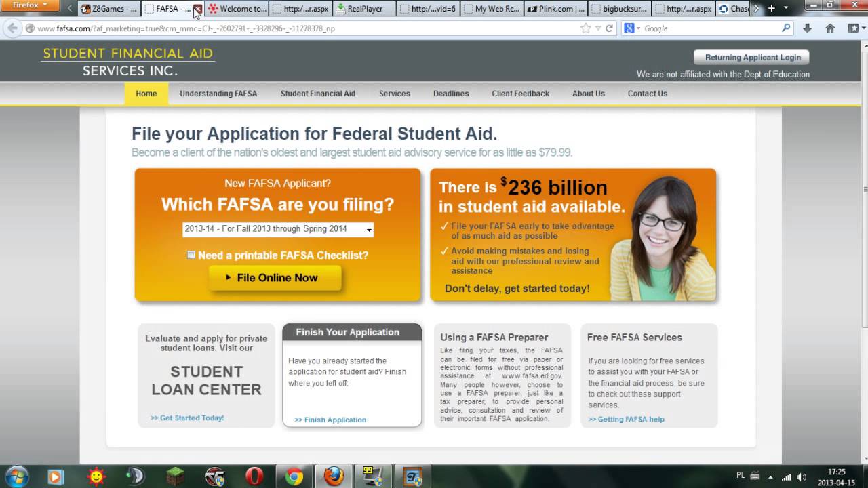Open the Plink.com tab

click(x=556, y=9)
